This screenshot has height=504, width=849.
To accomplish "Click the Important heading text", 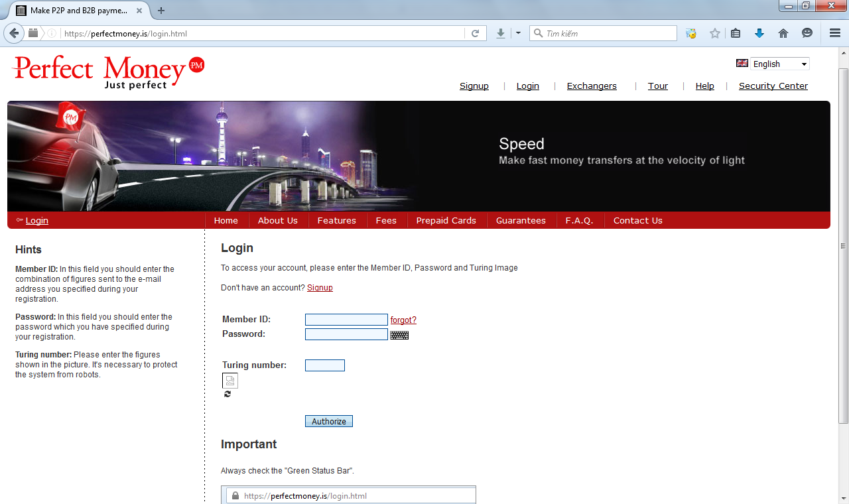I will click(249, 444).
